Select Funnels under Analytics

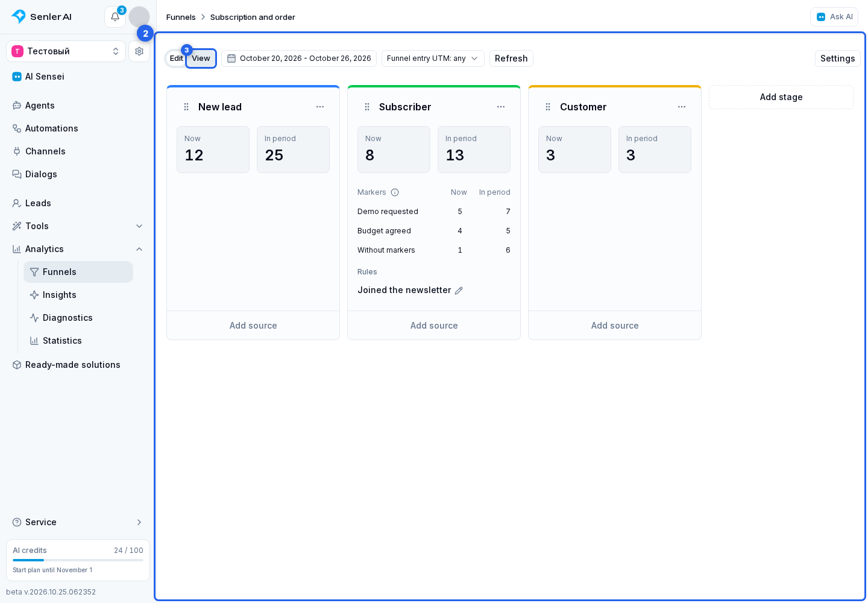(x=78, y=272)
